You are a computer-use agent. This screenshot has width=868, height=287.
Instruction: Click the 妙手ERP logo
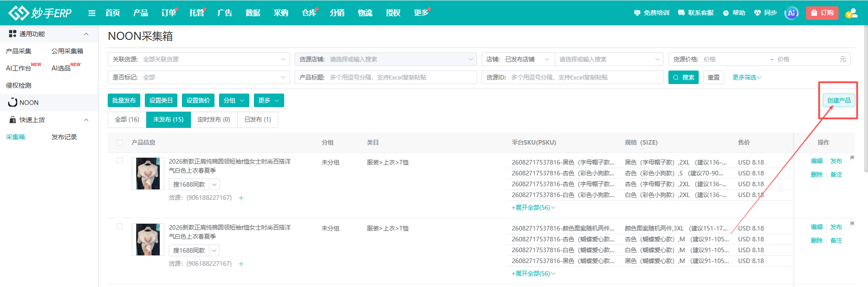[x=40, y=13]
